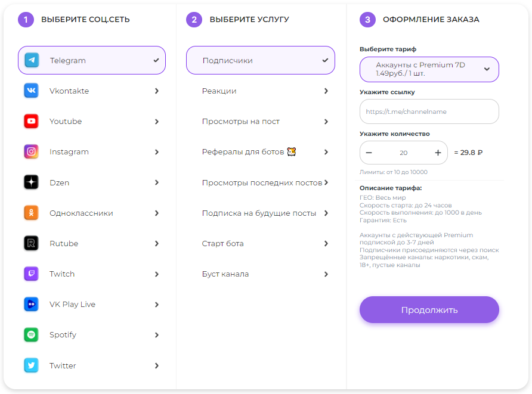Open the Старт бота service
This screenshot has height=394, width=532.
[223, 243]
